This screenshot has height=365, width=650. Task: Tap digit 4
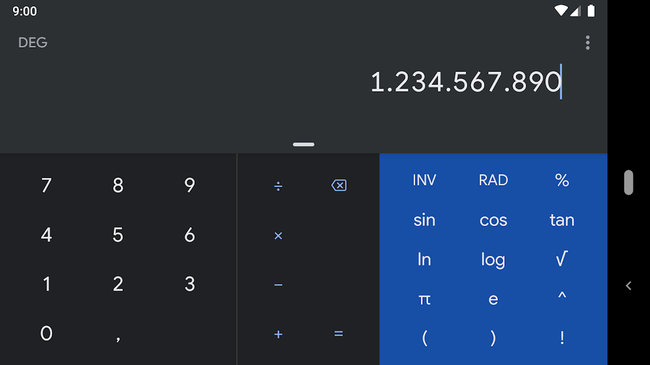[x=46, y=235]
